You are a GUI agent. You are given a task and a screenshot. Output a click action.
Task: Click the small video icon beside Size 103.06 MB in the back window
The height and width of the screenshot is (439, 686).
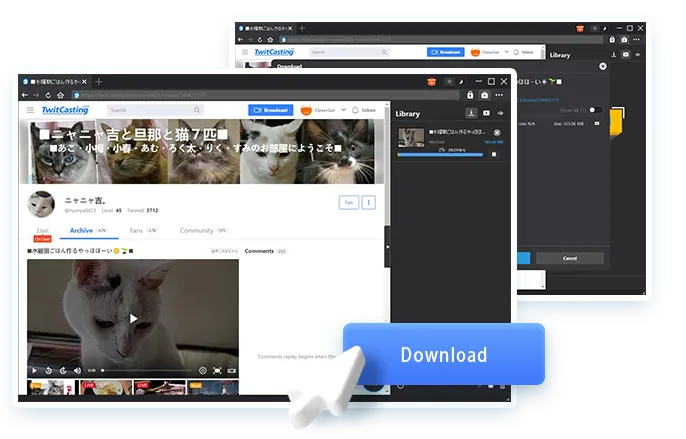pos(597,123)
